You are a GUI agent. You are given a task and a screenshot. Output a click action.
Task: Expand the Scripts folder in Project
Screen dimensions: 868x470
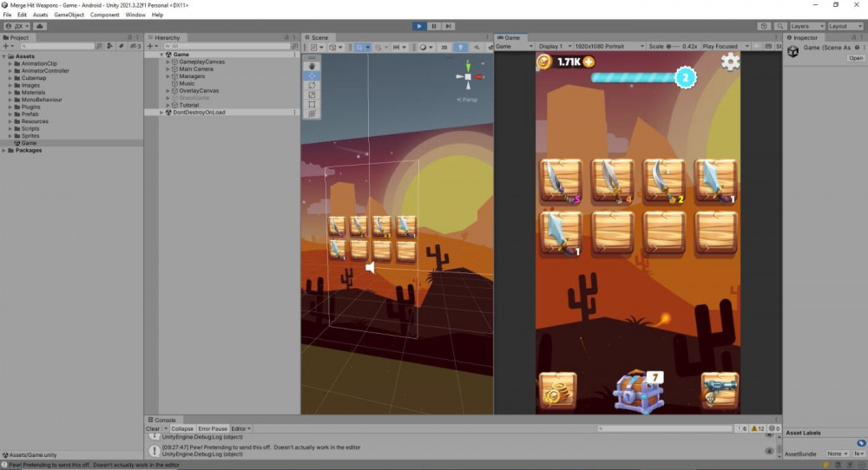point(10,129)
